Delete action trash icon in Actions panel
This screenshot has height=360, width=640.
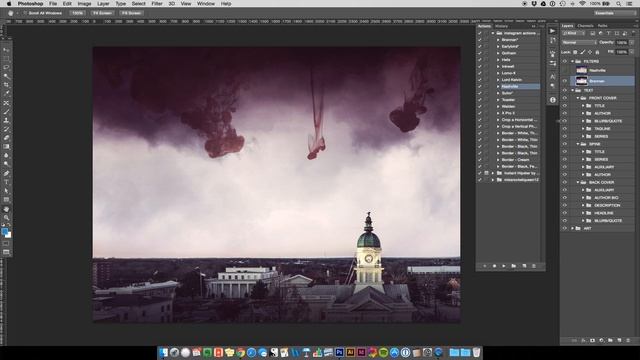click(533, 266)
